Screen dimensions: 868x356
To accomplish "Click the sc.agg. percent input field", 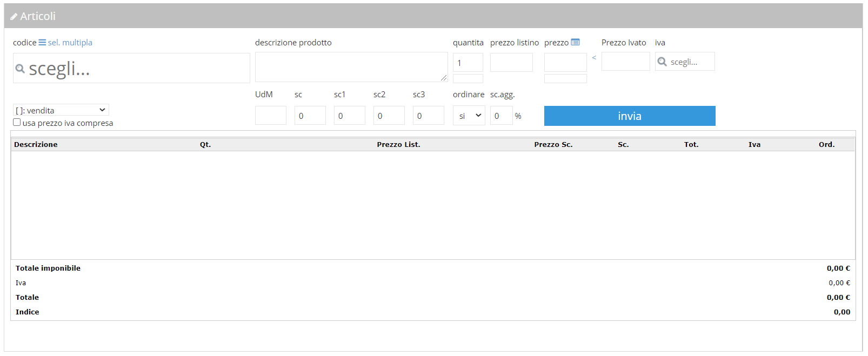I will [501, 116].
